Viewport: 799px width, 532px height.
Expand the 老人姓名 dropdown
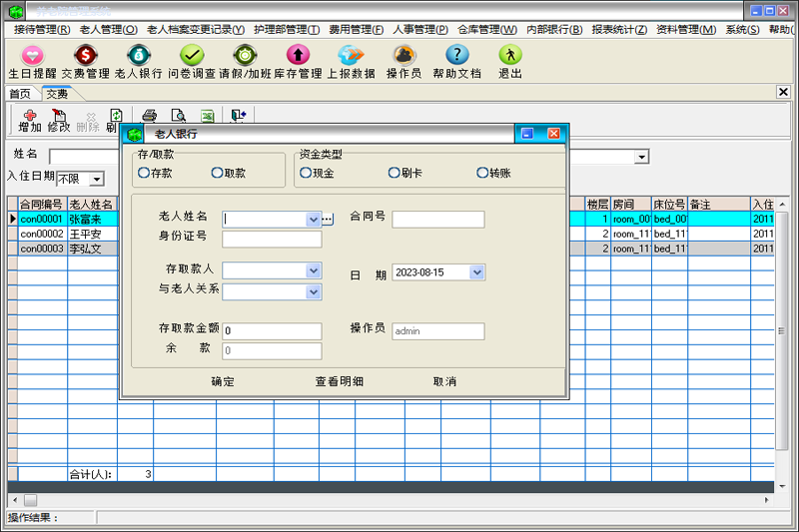pos(313,220)
